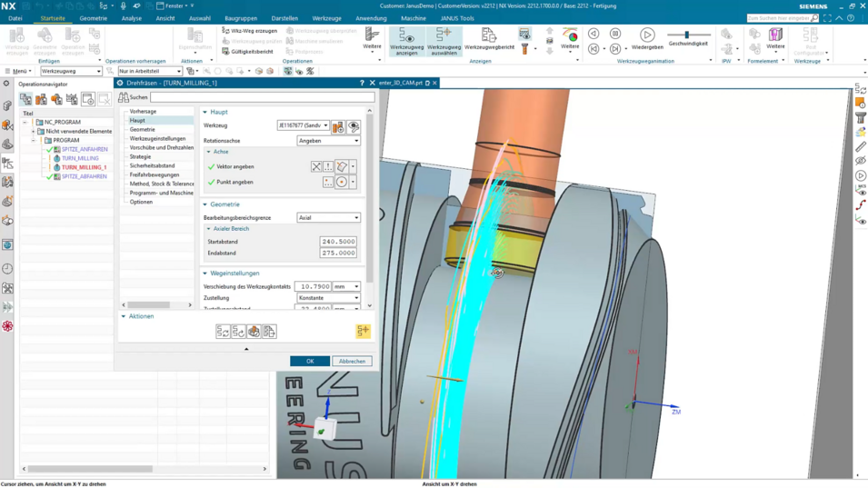
Task: Click the binoculars Suchen icon
Action: pyautogui.click(x=123, y=97)
